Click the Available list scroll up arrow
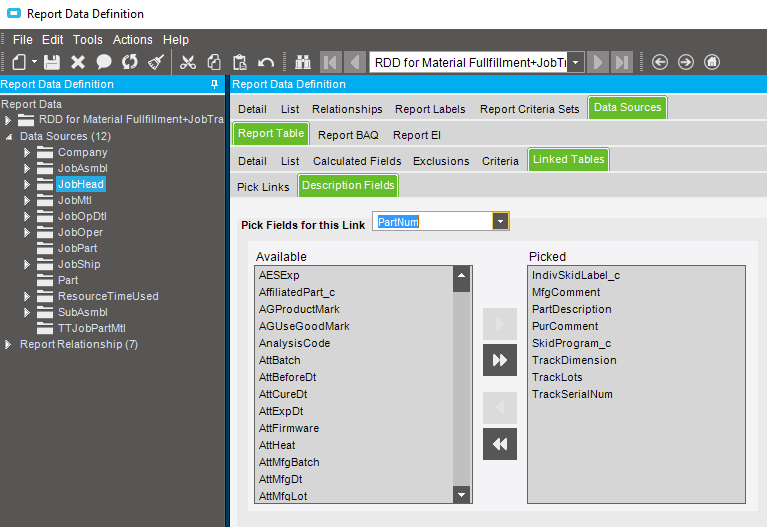This screenshot has width=767, height=527. coord(461,275)
